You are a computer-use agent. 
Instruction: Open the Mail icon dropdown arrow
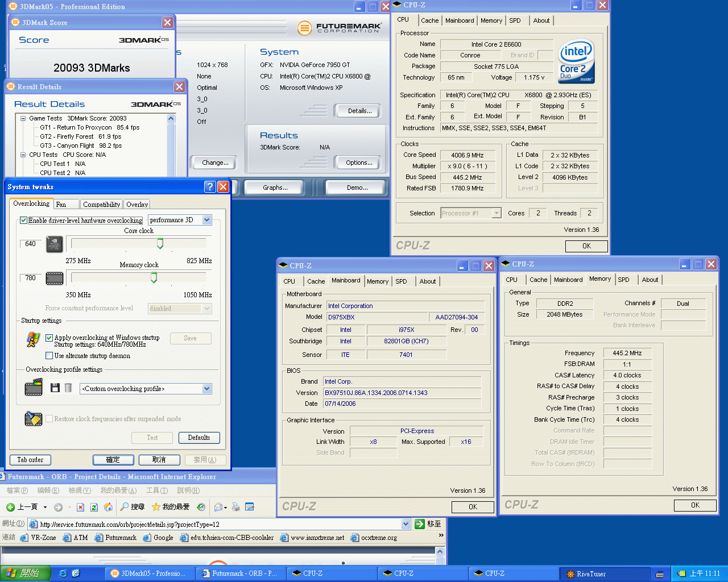coord(226,507)
